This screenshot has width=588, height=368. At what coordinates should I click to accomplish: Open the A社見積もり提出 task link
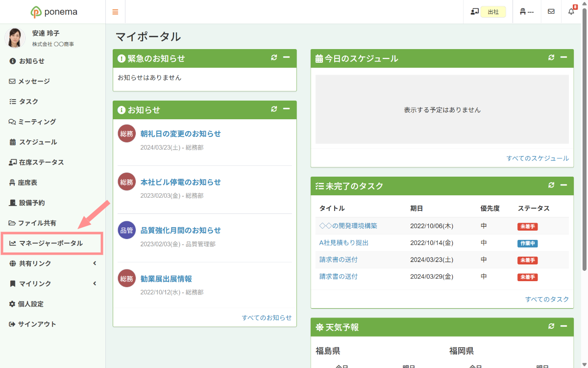pyautogui.click(x=343, y=243)
